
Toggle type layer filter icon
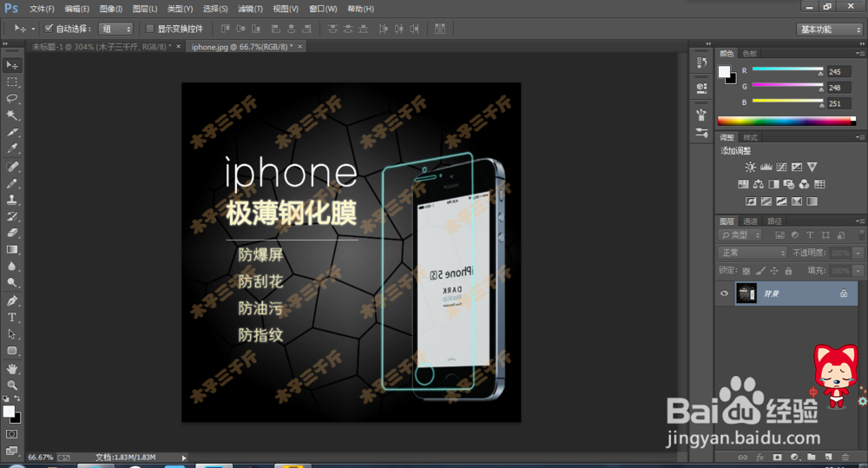810,235
